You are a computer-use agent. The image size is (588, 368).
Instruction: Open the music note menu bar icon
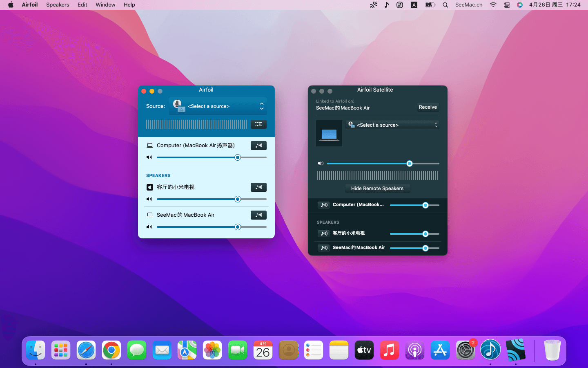[387, 5]
